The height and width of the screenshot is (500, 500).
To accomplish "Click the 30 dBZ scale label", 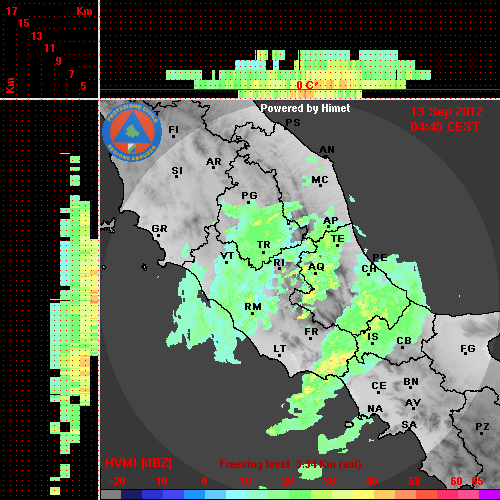I will pos(329,481).
